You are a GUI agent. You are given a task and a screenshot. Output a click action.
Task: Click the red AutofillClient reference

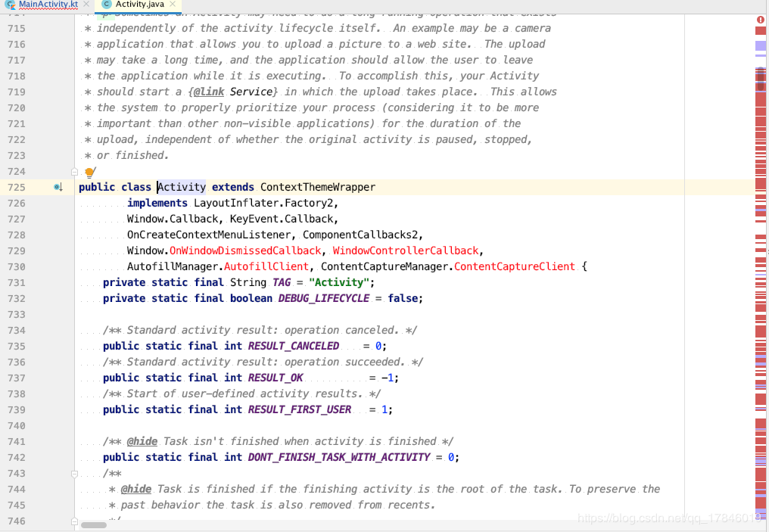coord(266,266)
